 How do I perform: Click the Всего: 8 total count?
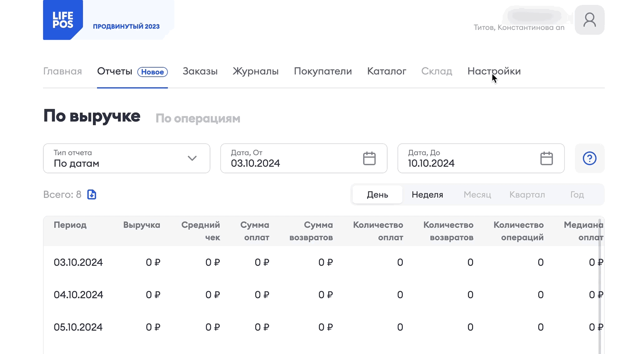click(62, 195)
